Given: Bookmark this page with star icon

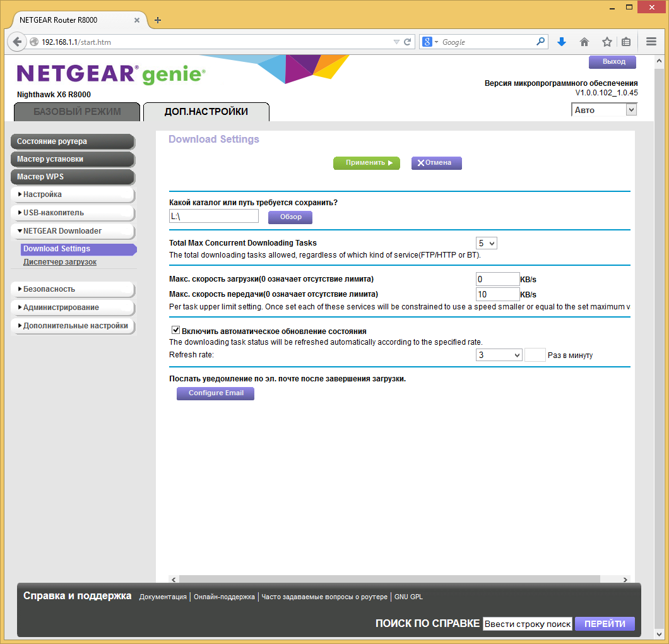Looking at the screenshot, I should [607, 42].
